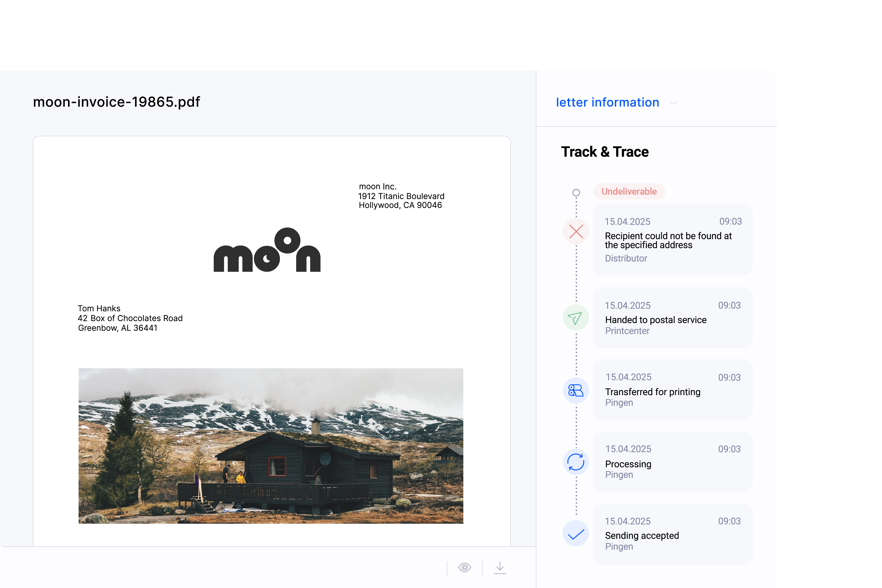Expand the letter information dropdown
The image size is (882, 588).
pyautogui.click(x=608, y=102)
